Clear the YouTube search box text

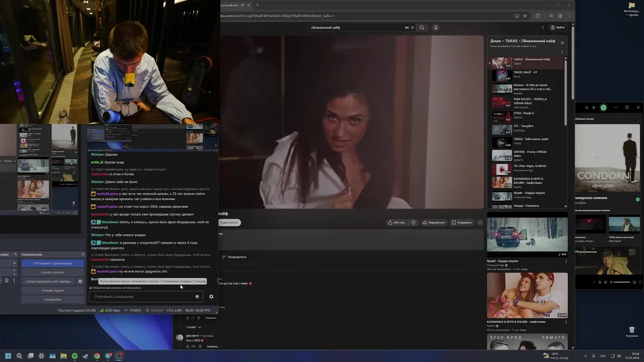(413, 28)
